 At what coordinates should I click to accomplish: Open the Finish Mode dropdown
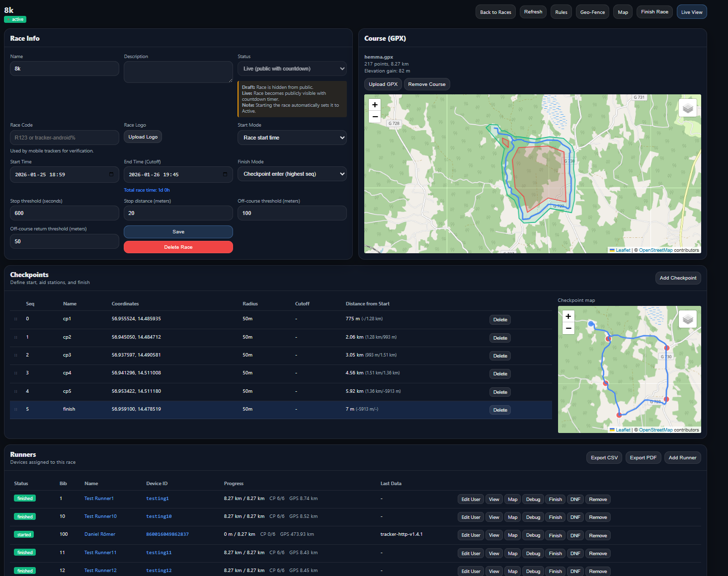pyautogui.click(x=292, y=174)
